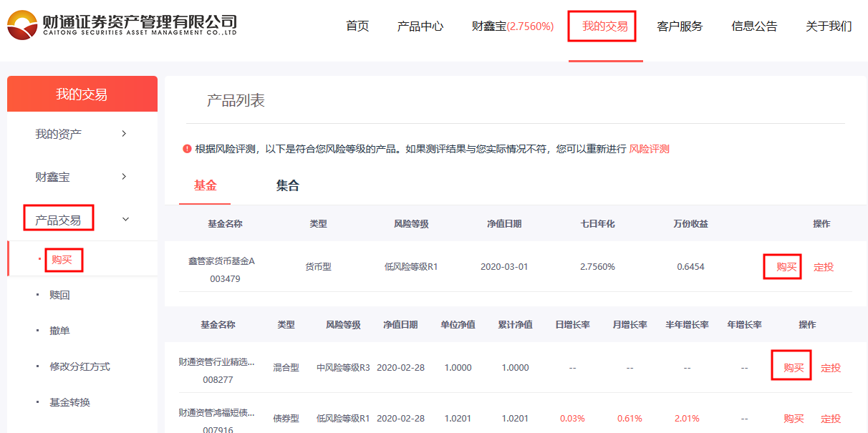
Task: Choose 修改分红方式 in sidebar submenu
Action: pos(79,366)
